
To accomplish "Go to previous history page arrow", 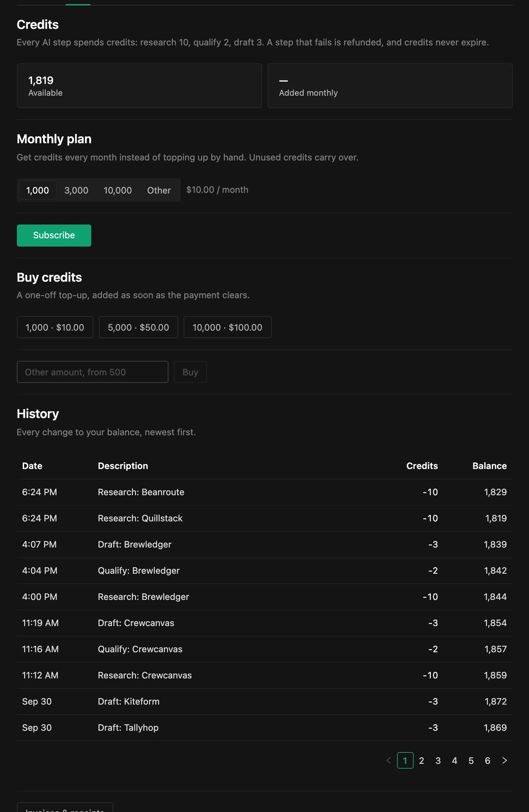I will (x=388, y=760).
